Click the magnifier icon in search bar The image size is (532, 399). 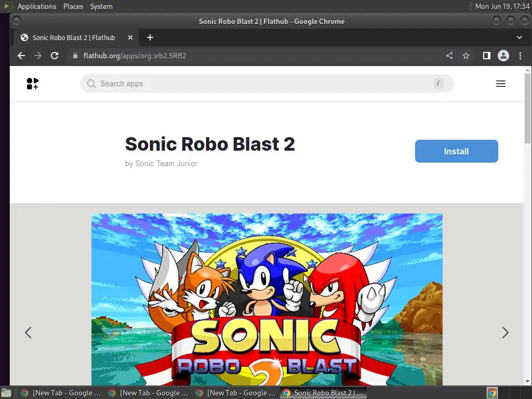[91, 84]
